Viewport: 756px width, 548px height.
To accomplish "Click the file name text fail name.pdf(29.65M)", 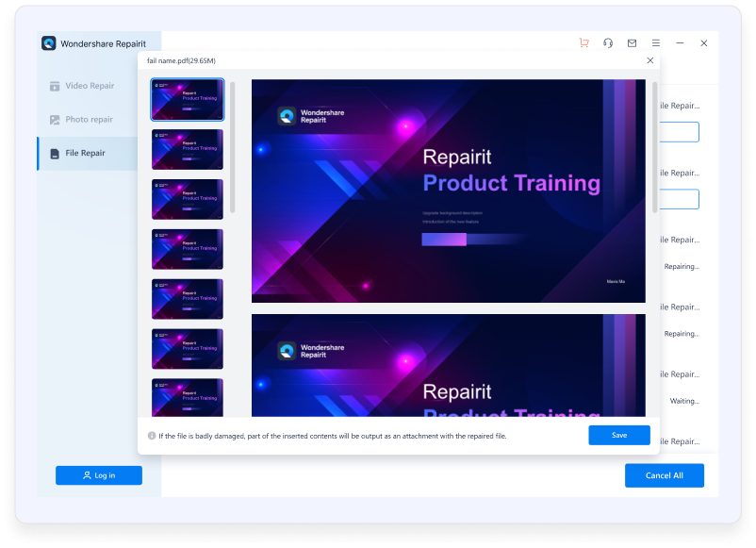I will pos(181,60).
